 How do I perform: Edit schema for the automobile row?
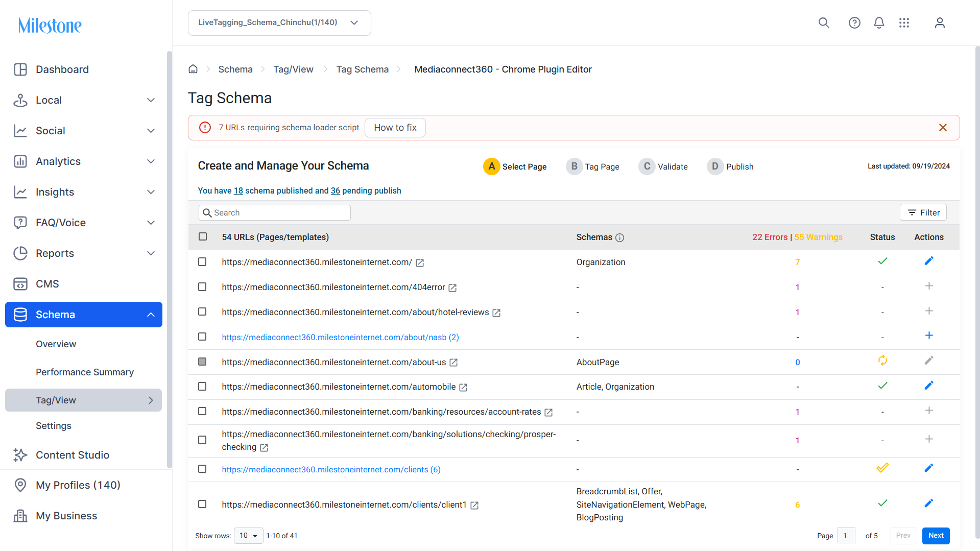click(929, 386)
